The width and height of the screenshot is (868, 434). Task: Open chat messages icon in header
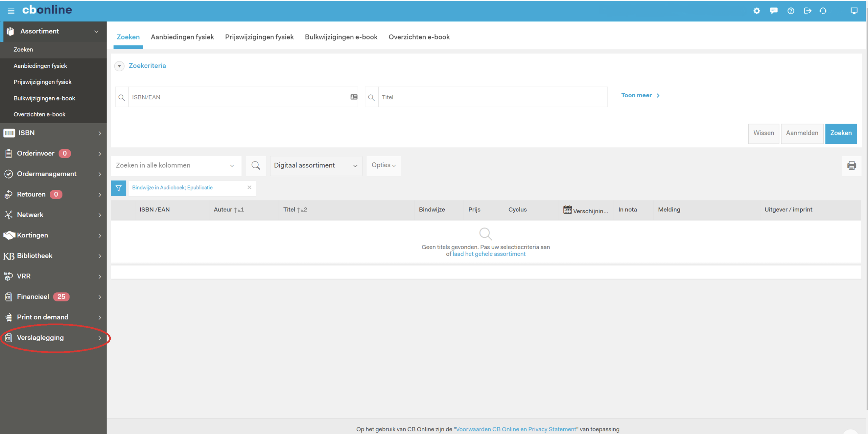774,11
